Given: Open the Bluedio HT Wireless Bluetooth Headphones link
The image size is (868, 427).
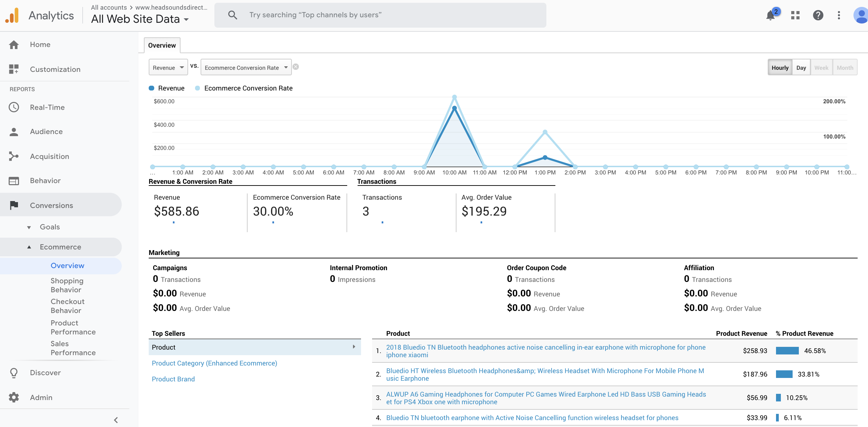Looking at the screenshot, I should tap(545, 374).
